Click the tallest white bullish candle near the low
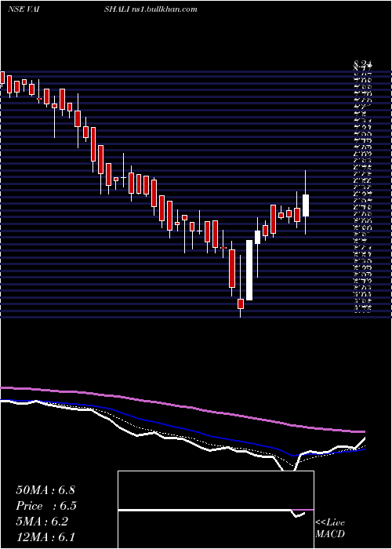The image size is (392, 549). point(249,270)
